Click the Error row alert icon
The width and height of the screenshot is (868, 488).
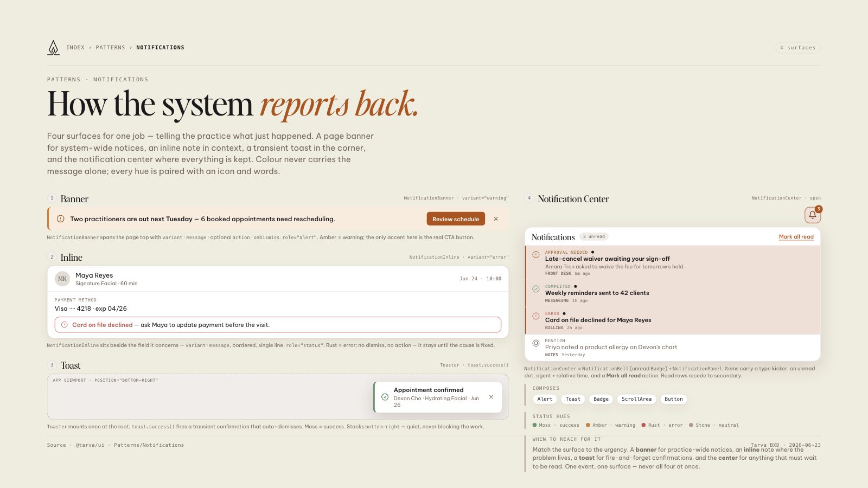pyautogui.click(x=535, y=316)
